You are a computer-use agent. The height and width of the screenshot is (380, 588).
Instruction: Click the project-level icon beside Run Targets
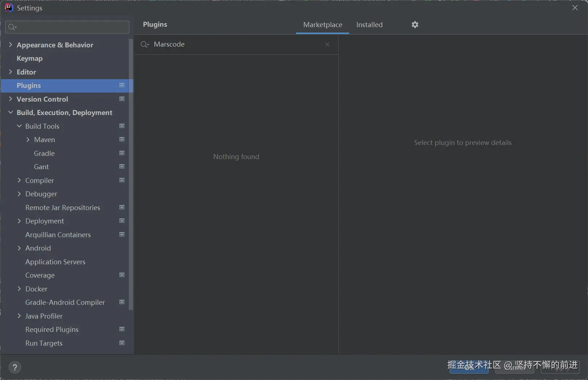coord(122,343)
